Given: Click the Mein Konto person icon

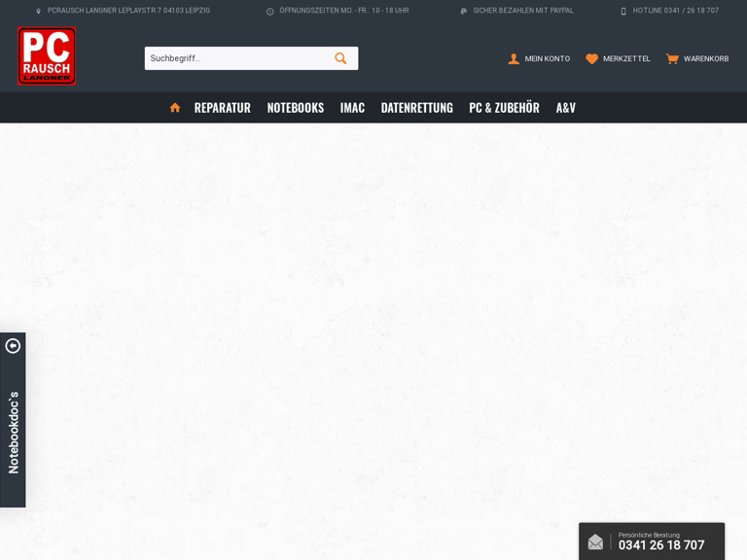Looking at the screenshot, I should tap(514, 58).
